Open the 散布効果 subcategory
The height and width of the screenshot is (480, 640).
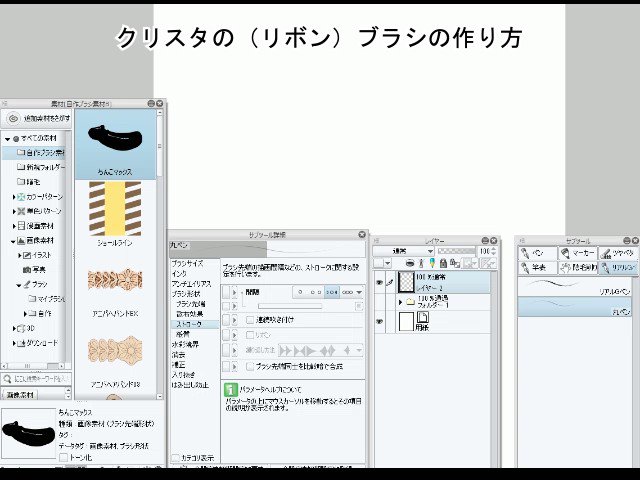(x=189, y=314)
